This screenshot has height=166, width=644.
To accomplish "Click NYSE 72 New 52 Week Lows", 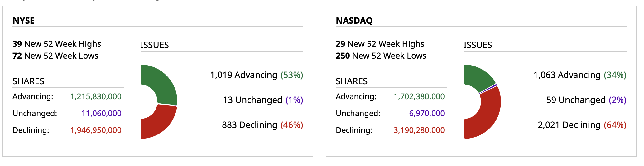I will coord(55,56).
